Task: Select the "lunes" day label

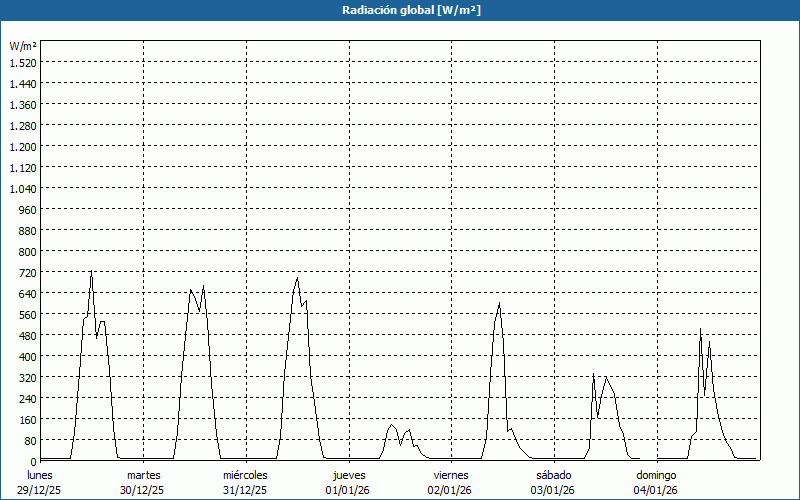Action: pyautogui.click(x=41, y=475)
